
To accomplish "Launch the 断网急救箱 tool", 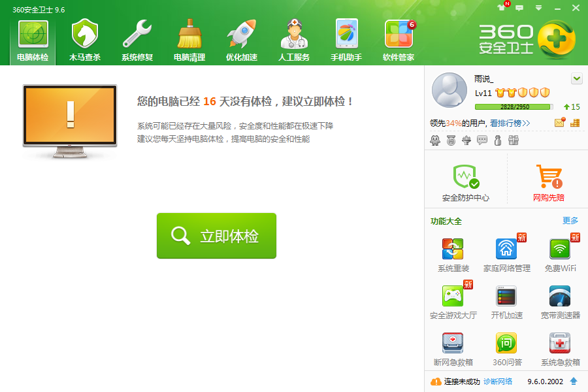I will coord(453,350).
